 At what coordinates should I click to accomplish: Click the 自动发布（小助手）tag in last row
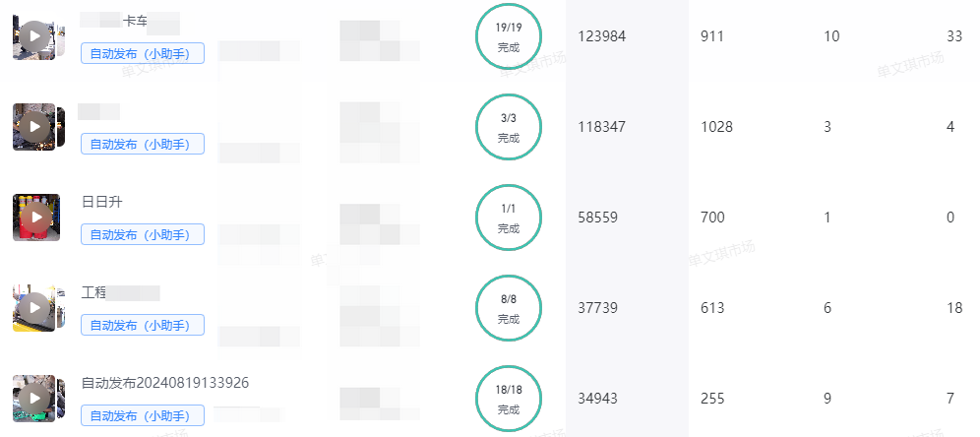pyautogui.click(x=143, y=415)
